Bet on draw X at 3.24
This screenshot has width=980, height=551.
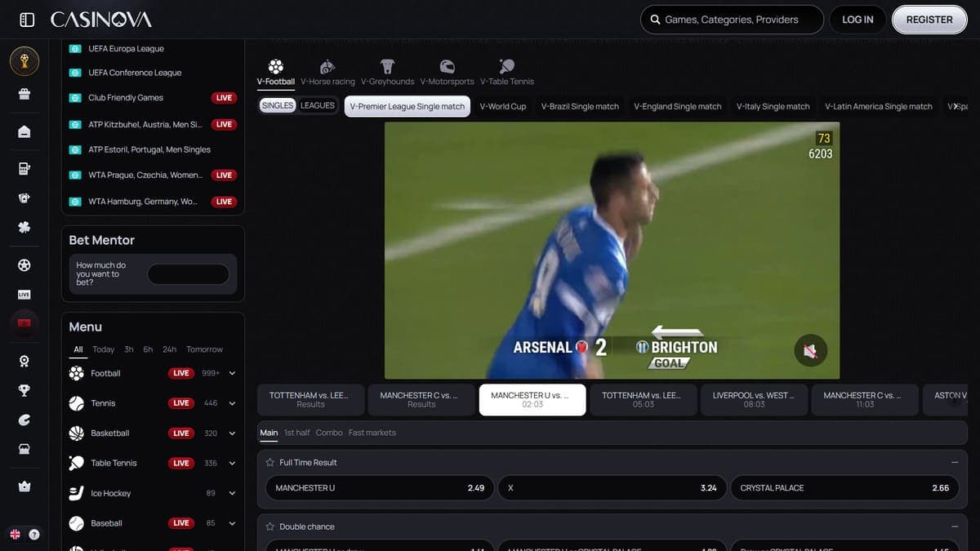pyautogui.click(x=612, y=488)
